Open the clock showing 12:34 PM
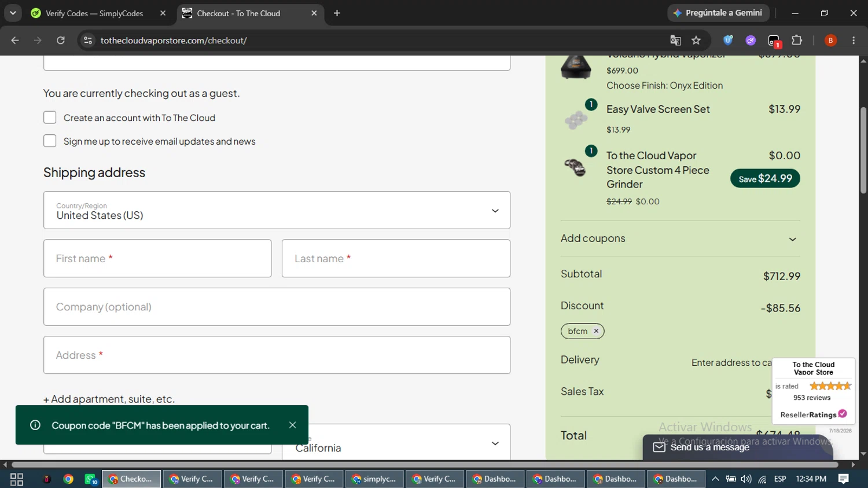 pos(811,479)
